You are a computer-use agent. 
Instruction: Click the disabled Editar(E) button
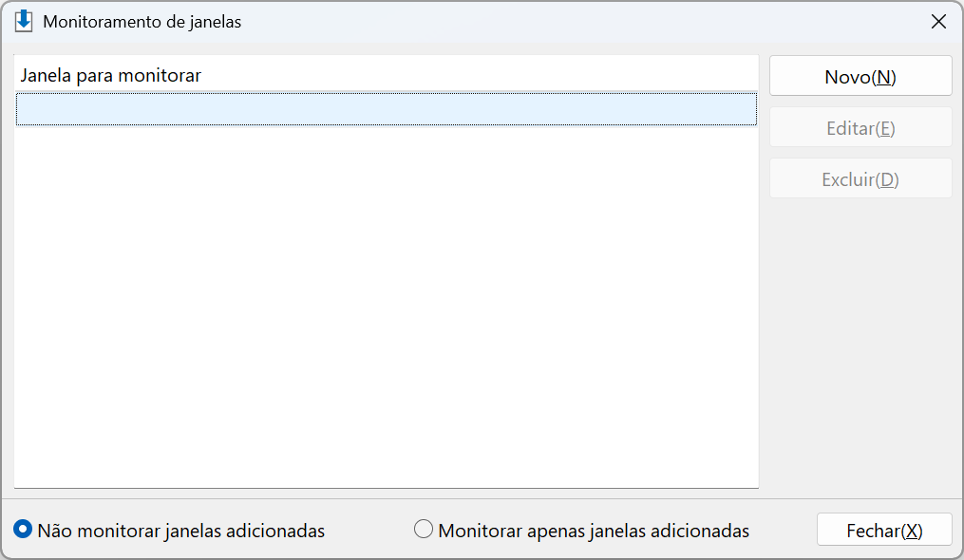[x=860, y=127]
